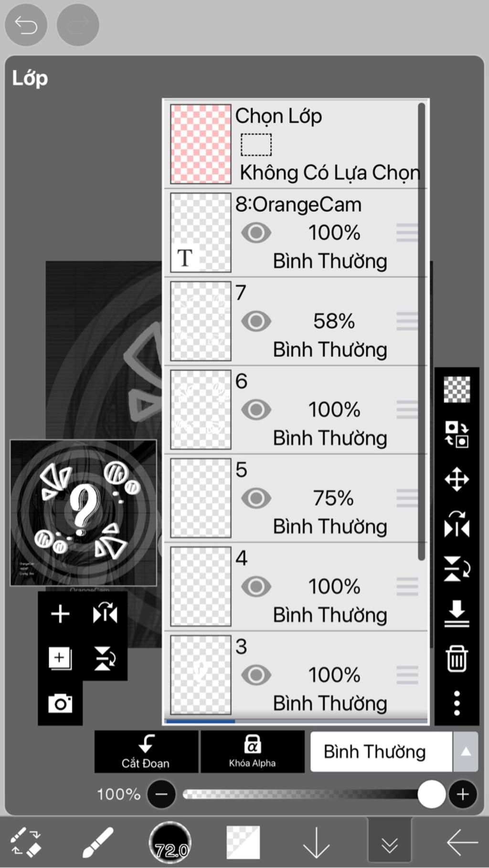Select the Chọn Lớp selection layer
The width and height of the screenshot is (489, 868).
point(296,144)
